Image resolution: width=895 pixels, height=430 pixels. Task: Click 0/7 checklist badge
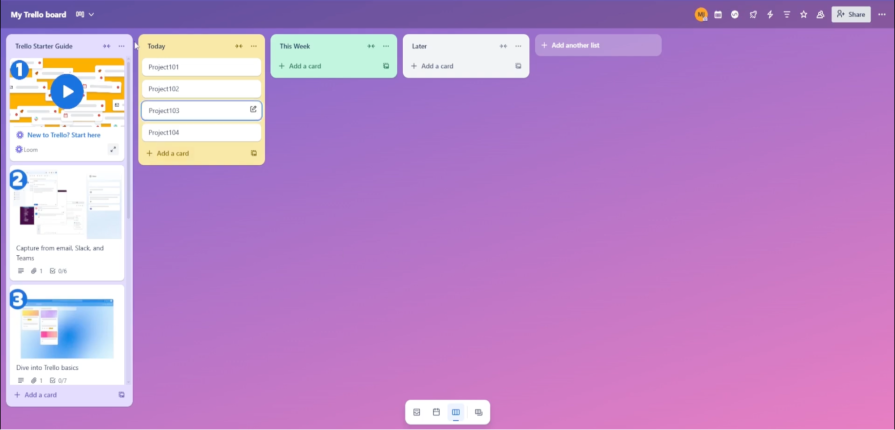pyautogui.click(x=58, y=380)
